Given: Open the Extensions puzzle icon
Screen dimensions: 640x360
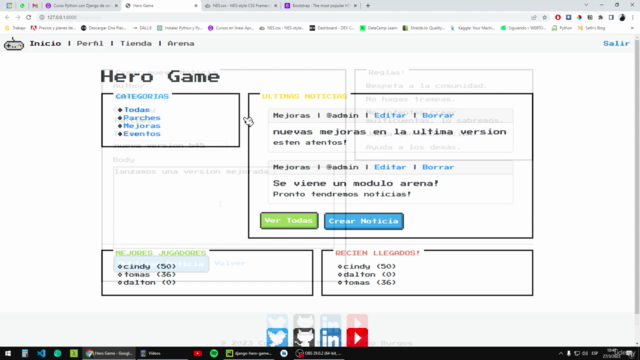Looking at the screenshot, I should pyautogui.click(x=600, y=17).
